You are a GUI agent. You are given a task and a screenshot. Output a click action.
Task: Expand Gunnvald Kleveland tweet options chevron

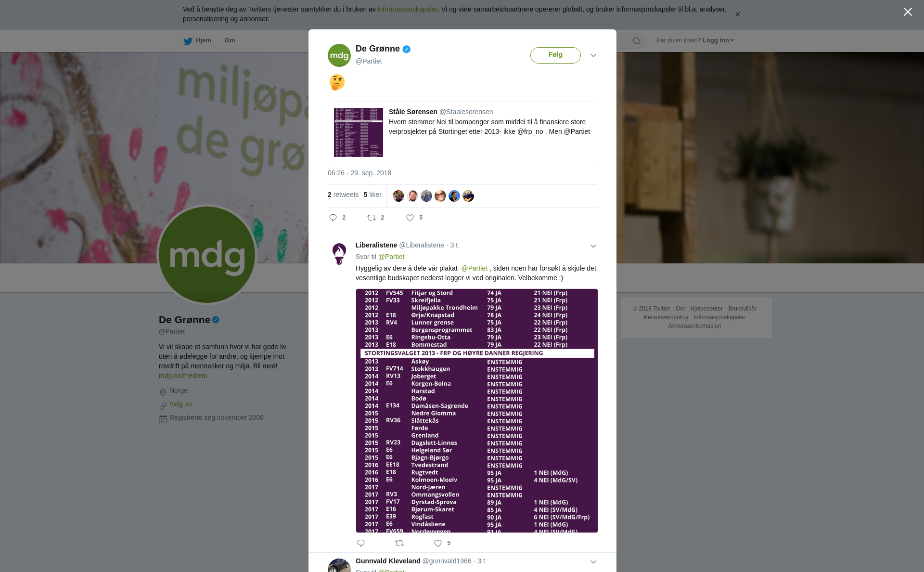(593, 562)
